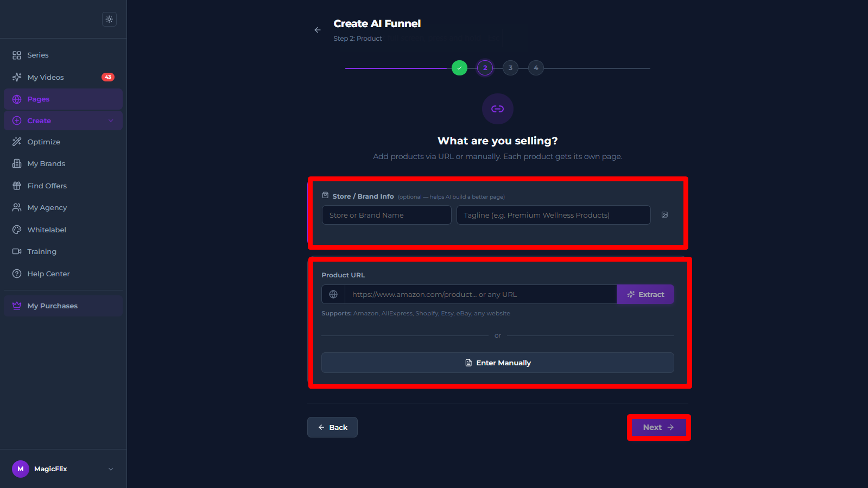Click the Whitelabel palette icon
This screenshot has height=488, width=868.
(x=17, y=230)
